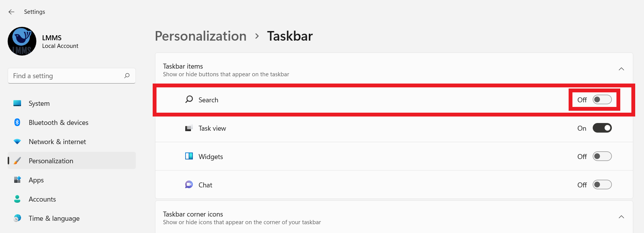This screenshot has height=233, width=644.
Task: Enable the Search taskbar toggle
Action: [601, 99]
